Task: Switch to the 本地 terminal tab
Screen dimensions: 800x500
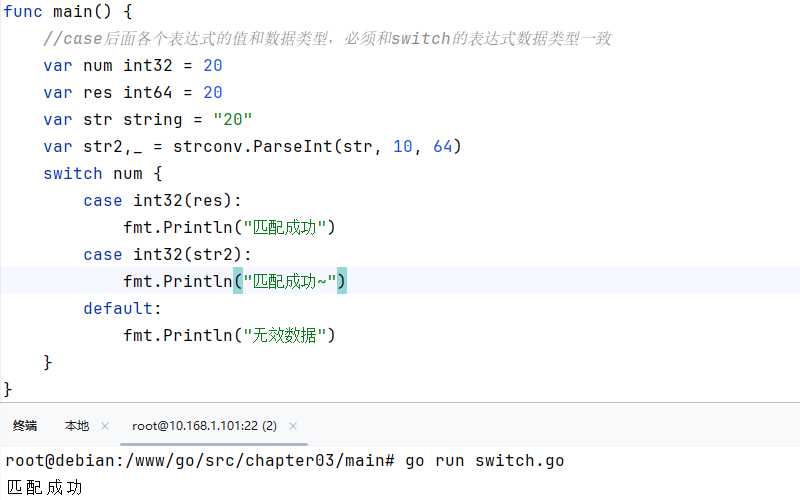Action: pos(77,426)
